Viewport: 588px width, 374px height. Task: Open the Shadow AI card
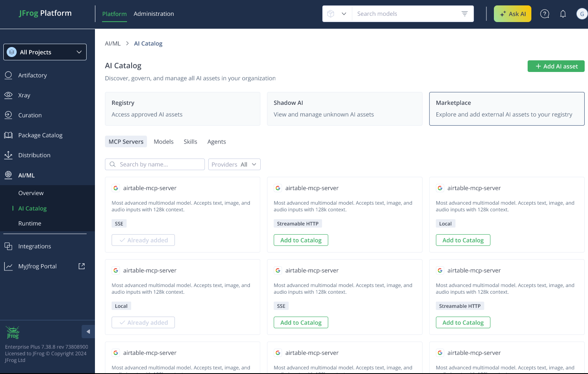click(345, 109)
